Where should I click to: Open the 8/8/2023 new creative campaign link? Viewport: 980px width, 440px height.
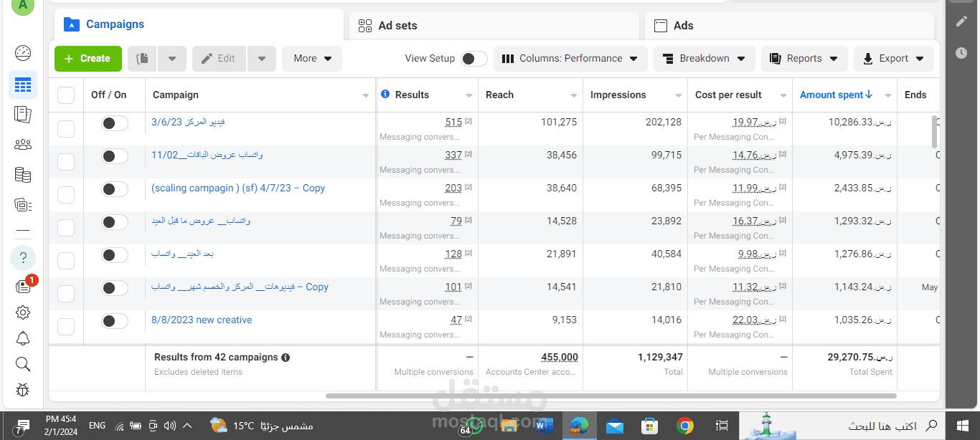(202, 320)
